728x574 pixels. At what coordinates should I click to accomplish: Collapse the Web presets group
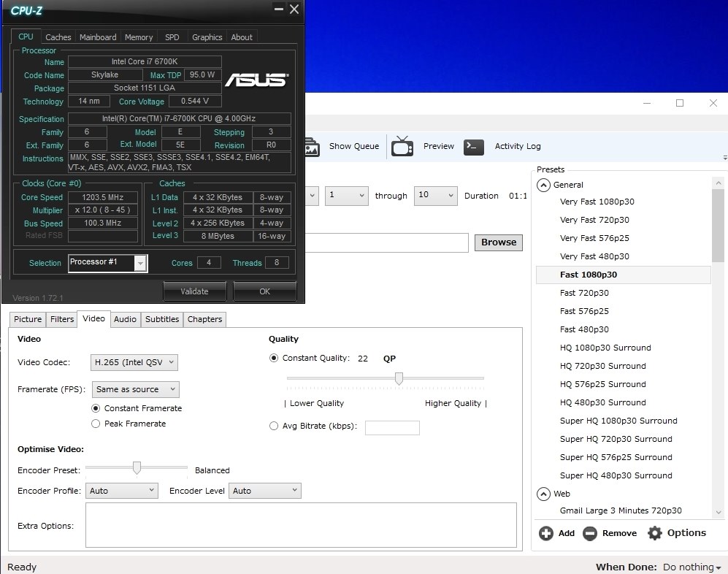543,494
